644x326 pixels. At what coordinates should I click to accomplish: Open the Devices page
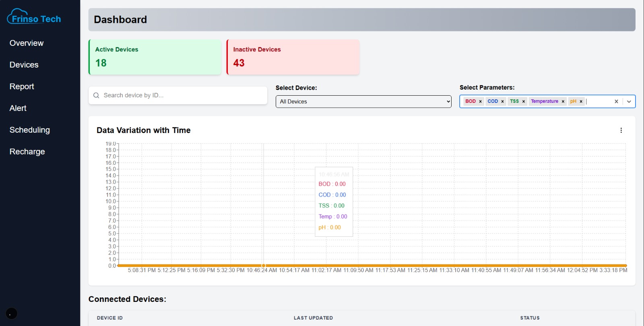(x=24, y=65)
